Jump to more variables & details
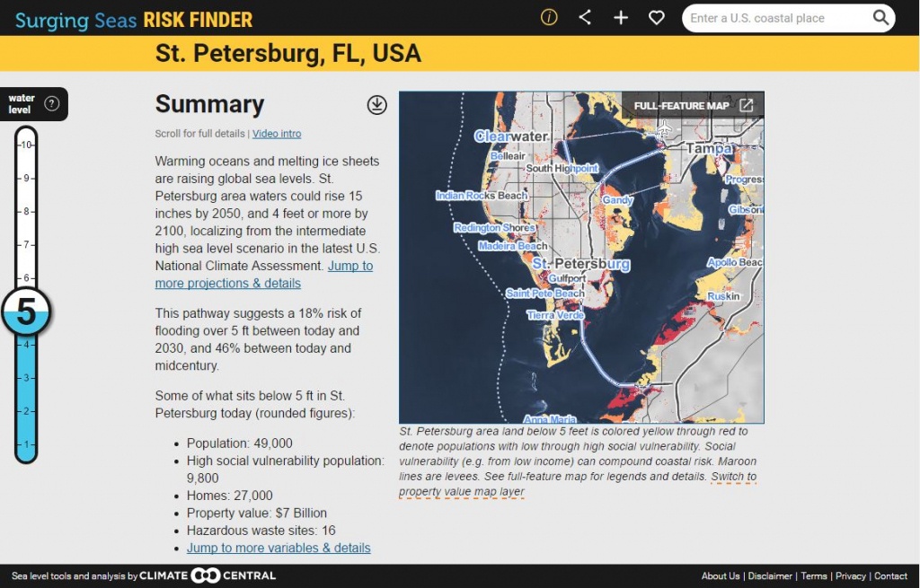 click(x=279, y=548)
